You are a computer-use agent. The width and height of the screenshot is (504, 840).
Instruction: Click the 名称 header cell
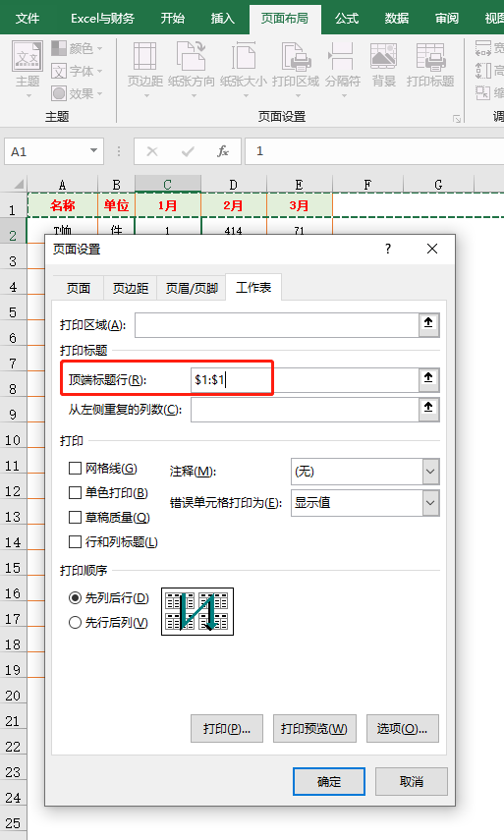point(63,205)
